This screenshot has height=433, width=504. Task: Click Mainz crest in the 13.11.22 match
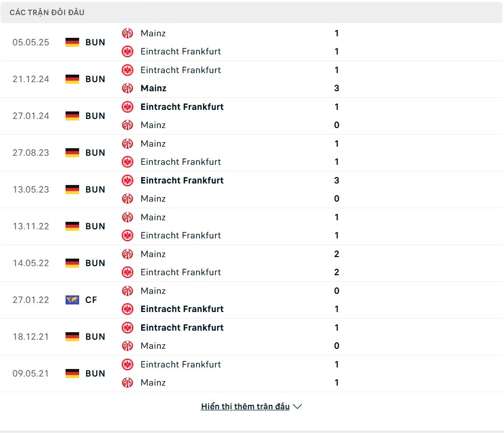pyautogui.click(x=128, y=217)
